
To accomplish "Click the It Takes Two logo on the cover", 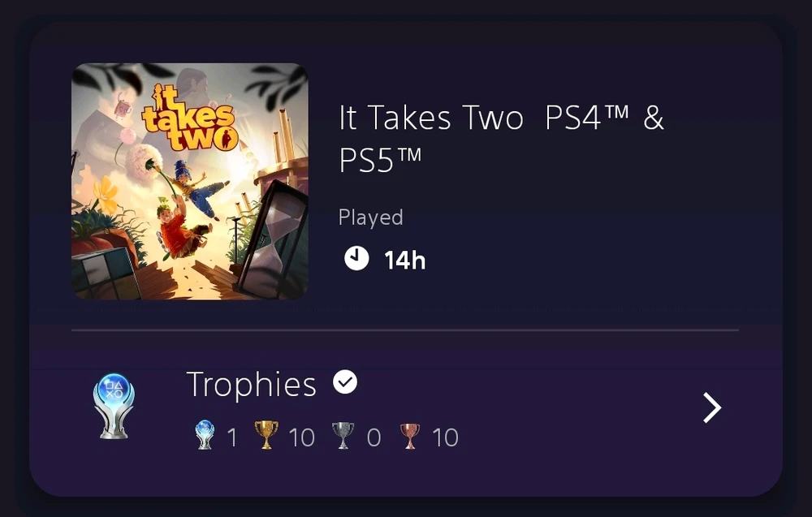I will 189,119.
